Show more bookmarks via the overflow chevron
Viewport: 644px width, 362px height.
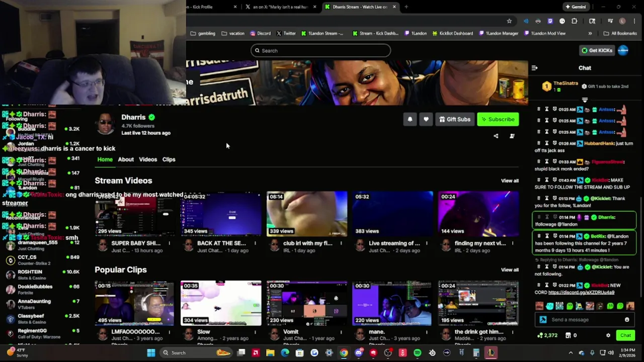(x=590, y=33)
